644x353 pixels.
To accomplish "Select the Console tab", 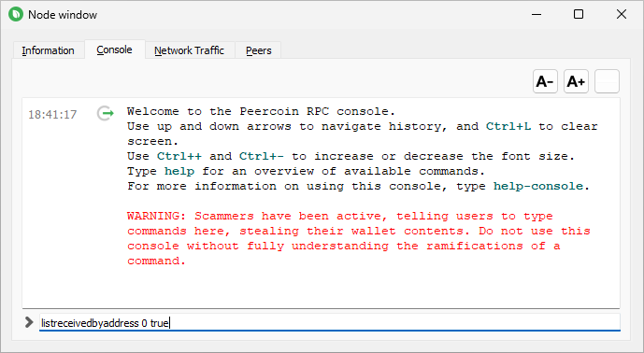I will point(115,49).
